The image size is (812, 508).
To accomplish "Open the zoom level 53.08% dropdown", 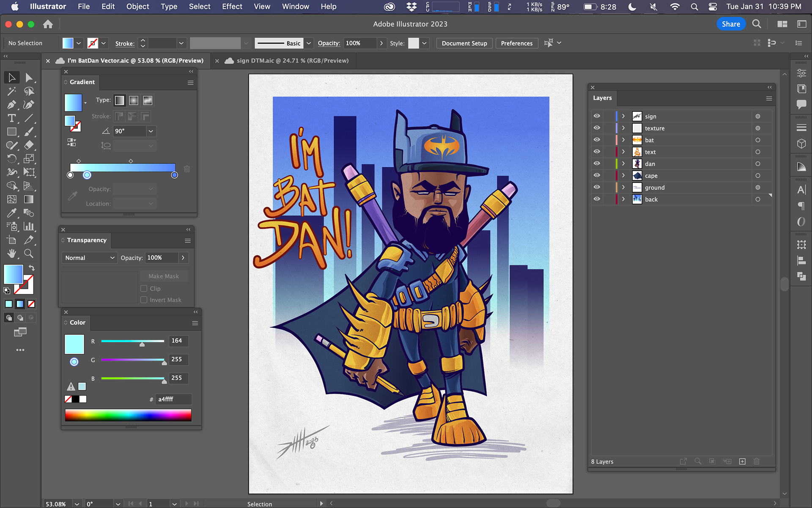I will pos(77,504).
